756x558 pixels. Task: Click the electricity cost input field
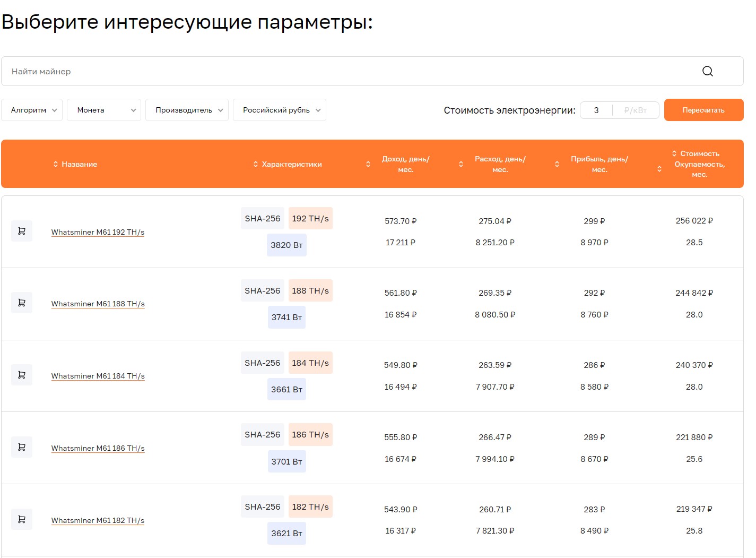point(596,110)
